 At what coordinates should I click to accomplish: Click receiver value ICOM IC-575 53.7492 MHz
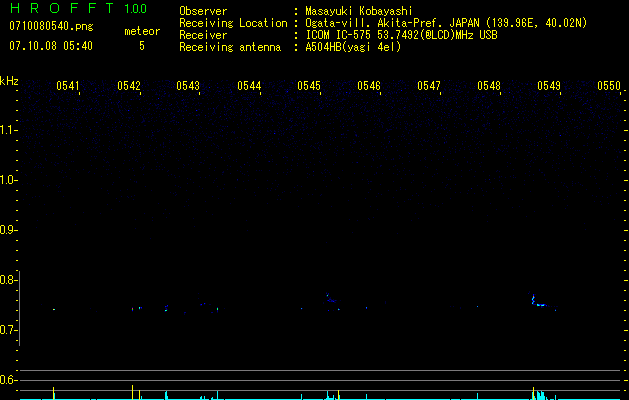pyautogui.click(x=402, y=35)
